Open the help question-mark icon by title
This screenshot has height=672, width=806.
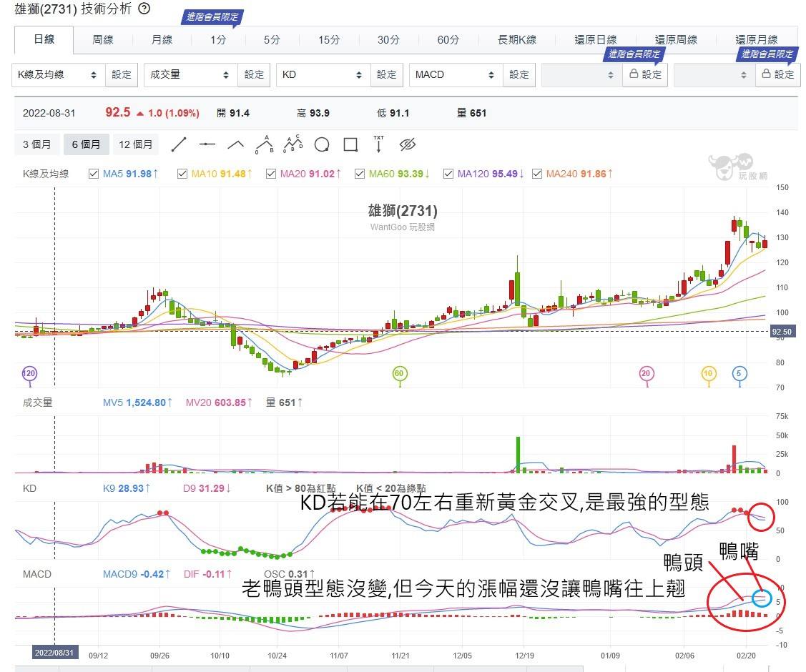click(144, 9)
